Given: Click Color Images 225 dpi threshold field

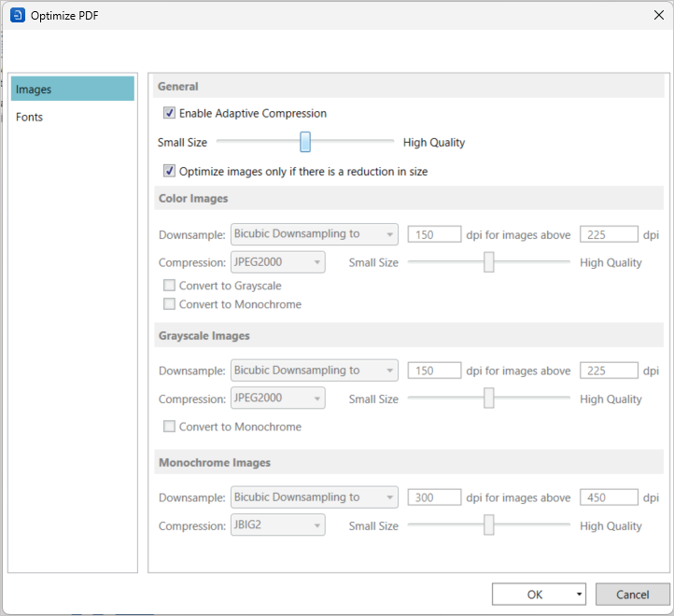Looking at the screenshot, I should tap(609, 234).
